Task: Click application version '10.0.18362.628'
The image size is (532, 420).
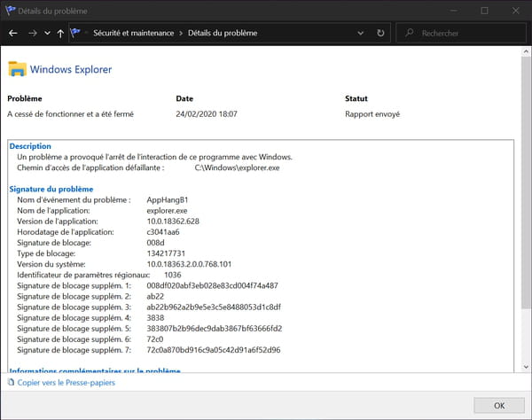Action: [173, 222]
